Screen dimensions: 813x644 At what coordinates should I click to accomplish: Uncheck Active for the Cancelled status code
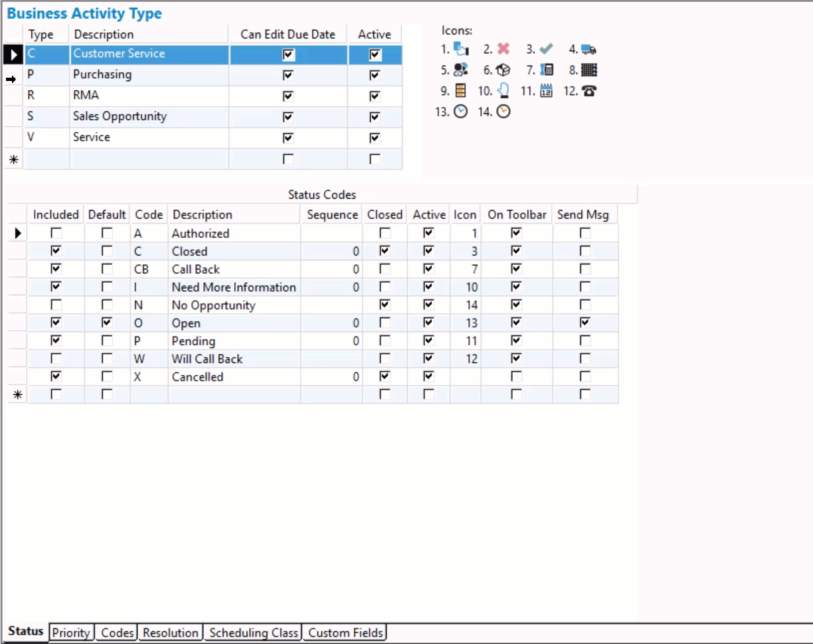[428, 376]
